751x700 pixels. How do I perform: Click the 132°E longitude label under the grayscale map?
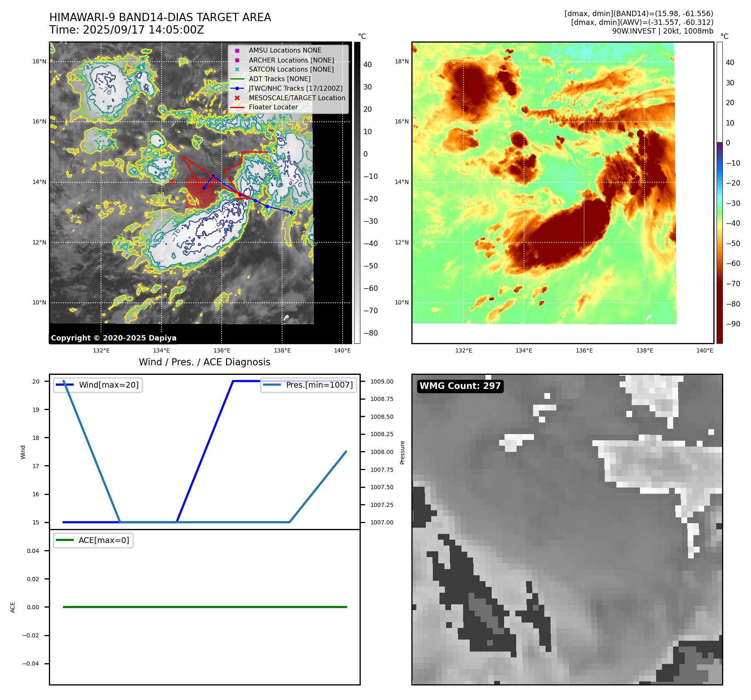pyautogui.click(x=101, y=350)
